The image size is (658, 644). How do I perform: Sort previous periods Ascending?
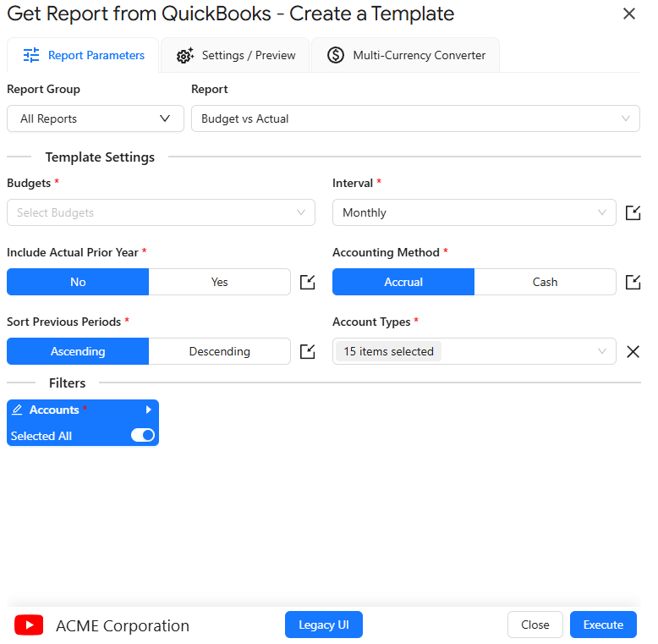pyautogui.click(x=78, y=351)
